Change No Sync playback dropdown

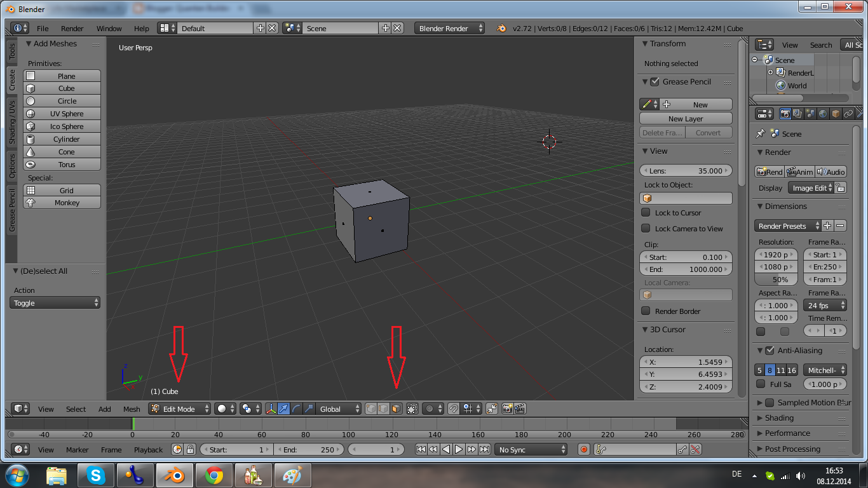point(531,449)
